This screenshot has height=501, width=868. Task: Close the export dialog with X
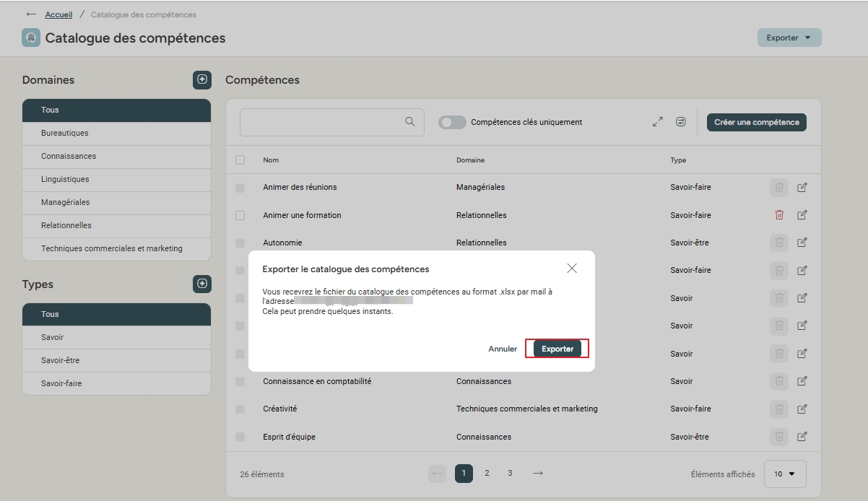[572, 269]
